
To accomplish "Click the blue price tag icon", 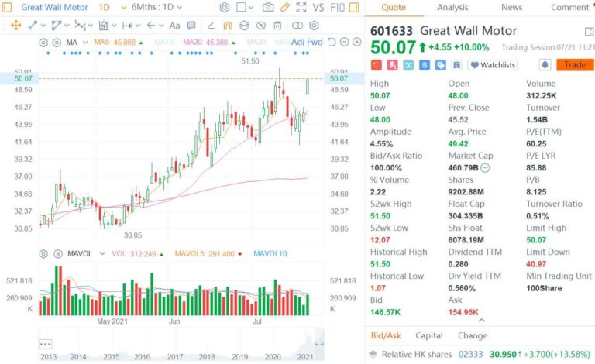I will point(441,65).
